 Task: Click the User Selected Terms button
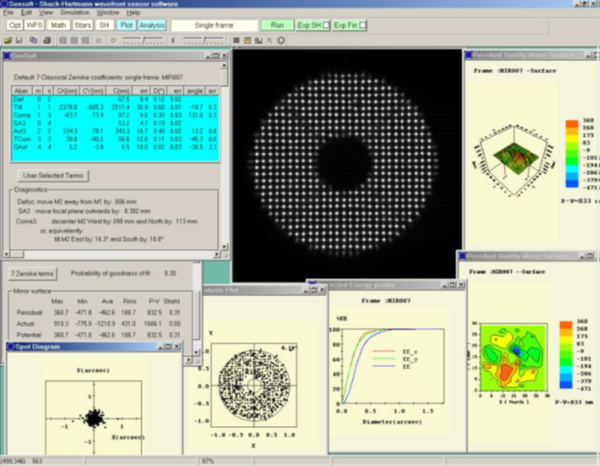54,174
